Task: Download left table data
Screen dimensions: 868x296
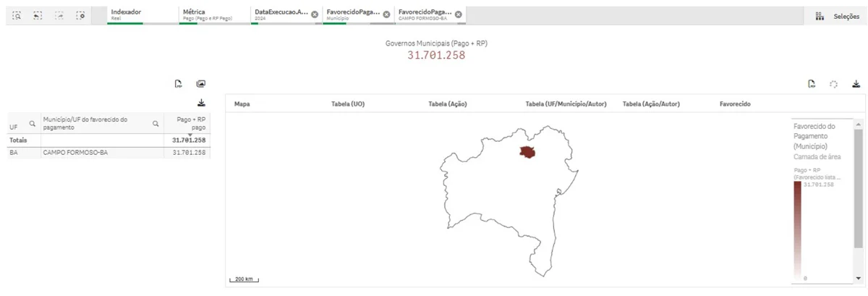Action: [201, 103]
